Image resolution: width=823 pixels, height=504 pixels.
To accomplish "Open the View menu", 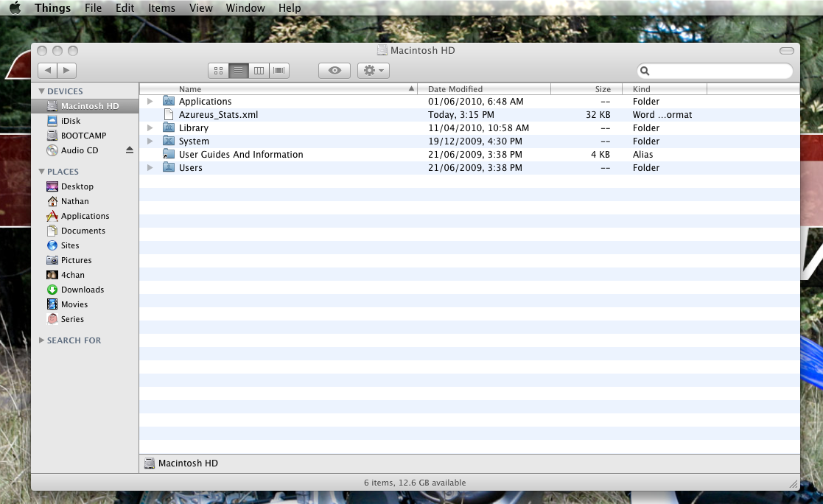I will click(x=201, y=8).
